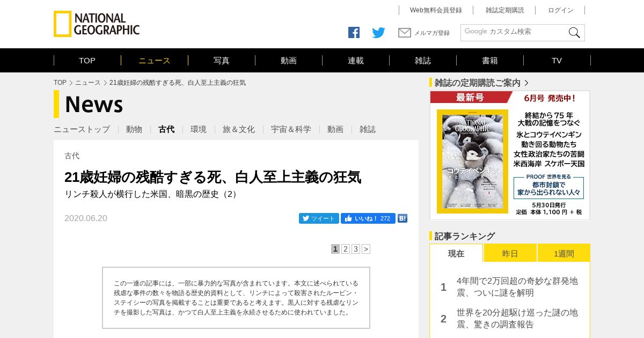Click the メルマガ登録 envelope icon

tap(405, 33)
